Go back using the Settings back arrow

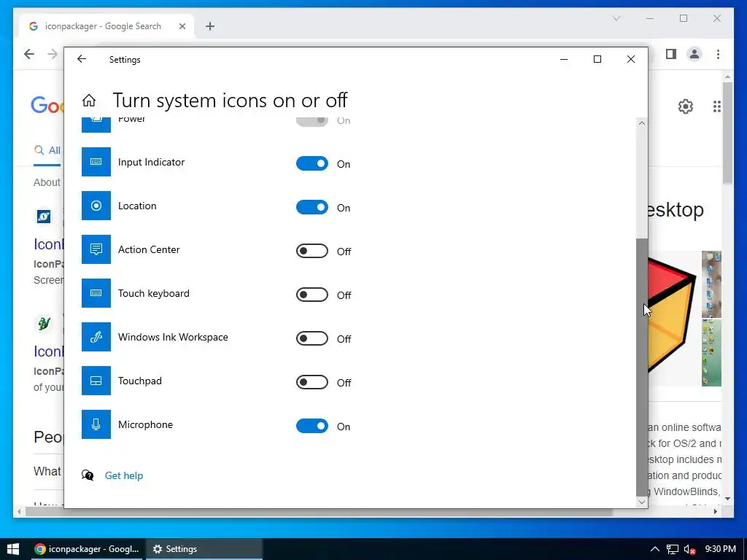pyautogui.click(x=82, y=59)
